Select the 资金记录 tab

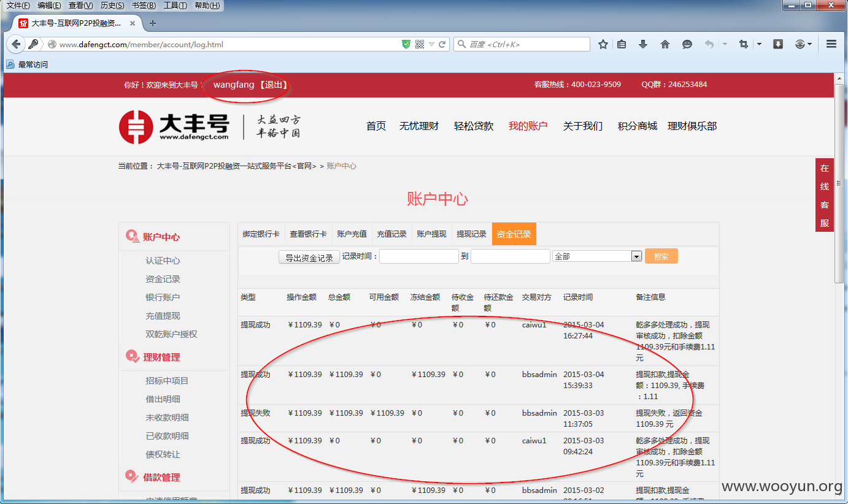coord(514,234)
